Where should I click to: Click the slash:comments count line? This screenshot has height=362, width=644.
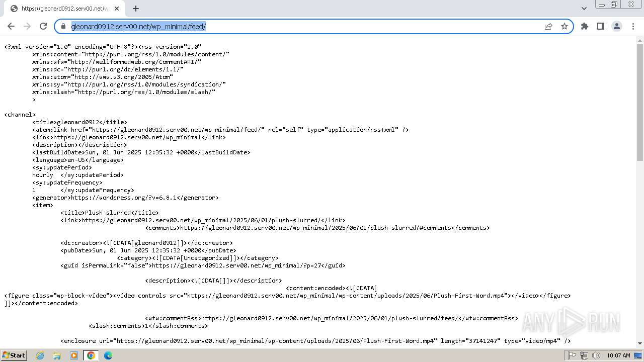(x=148, y=326)
